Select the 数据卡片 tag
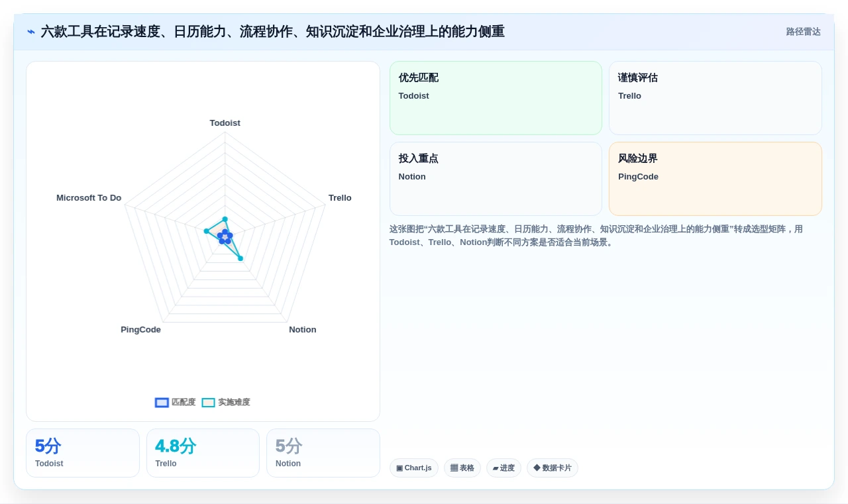The width and height of the screenshot is (848, 504). pyautogui.click(x=553, y=468)
